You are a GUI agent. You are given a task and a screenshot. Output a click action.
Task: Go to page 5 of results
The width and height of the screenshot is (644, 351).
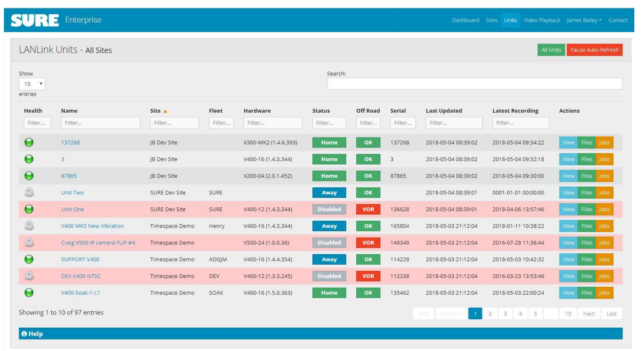click(535, 314)
